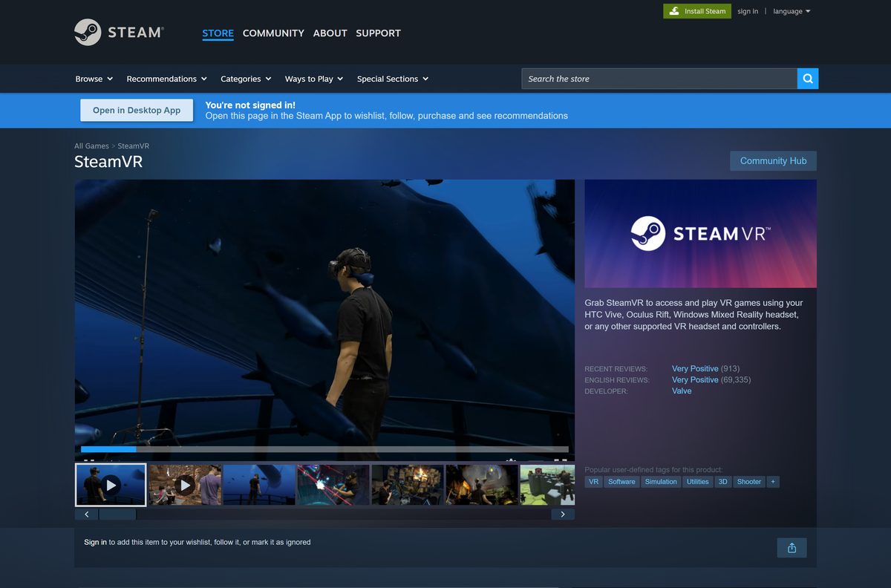Click the plus button to add tags
This screenshot has height=588, width=891.
click(773, 482)
